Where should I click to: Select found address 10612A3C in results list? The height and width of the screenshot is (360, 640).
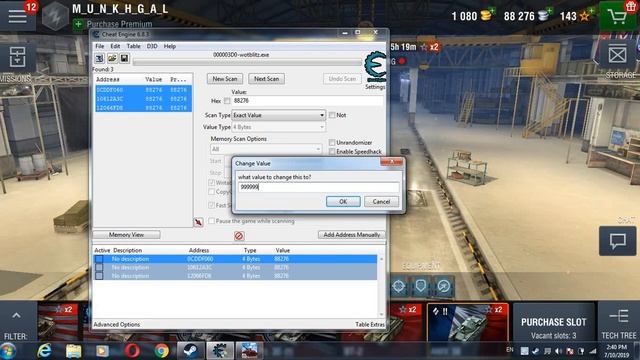pyautogui.click(x=144, y=99)
